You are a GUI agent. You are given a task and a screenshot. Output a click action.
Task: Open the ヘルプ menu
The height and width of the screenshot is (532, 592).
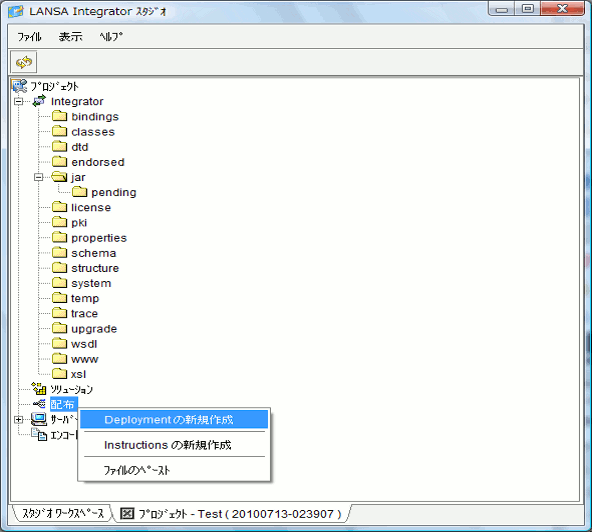tap(111, 37)
